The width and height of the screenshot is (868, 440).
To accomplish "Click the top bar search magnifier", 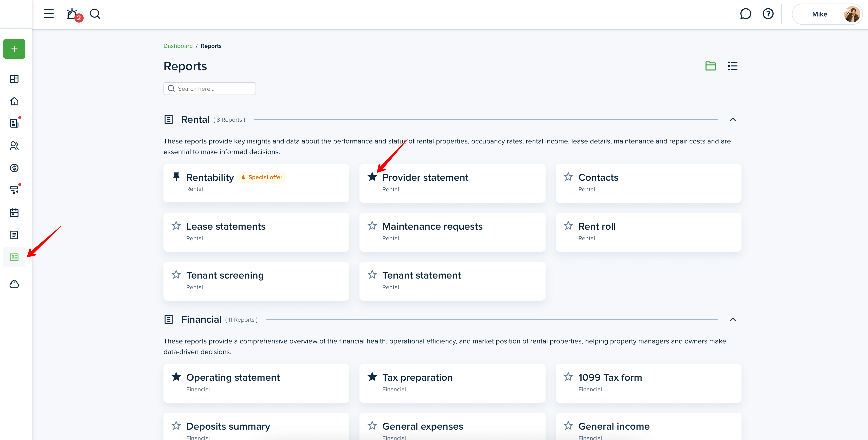I will tap(95, 14).
